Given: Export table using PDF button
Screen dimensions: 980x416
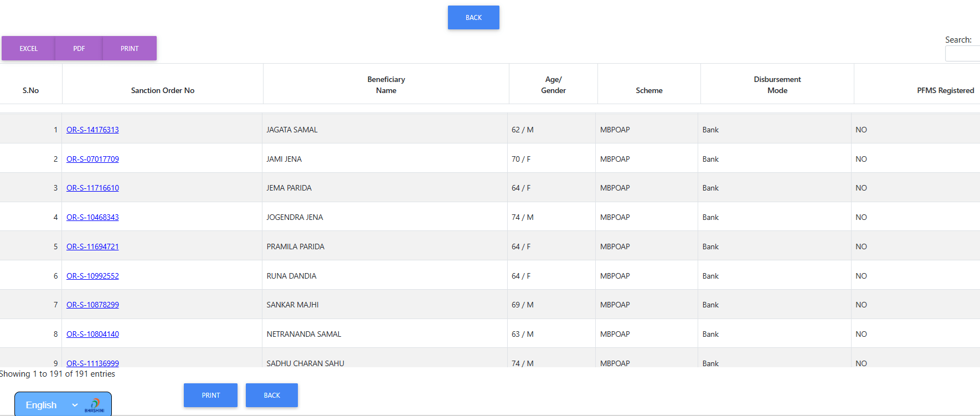Looking at the screenshot, I should 79,48.
